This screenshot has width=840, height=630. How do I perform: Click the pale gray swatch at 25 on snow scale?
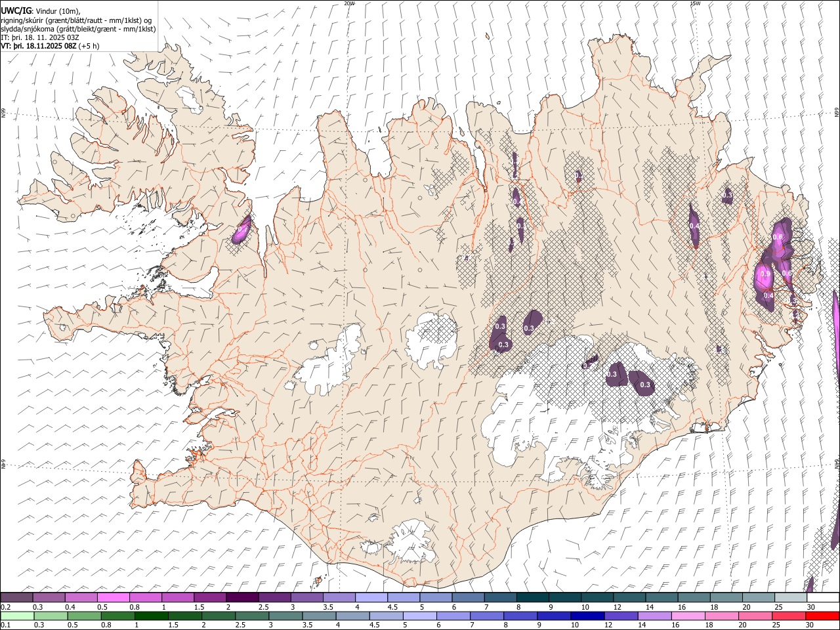point(790,597)
